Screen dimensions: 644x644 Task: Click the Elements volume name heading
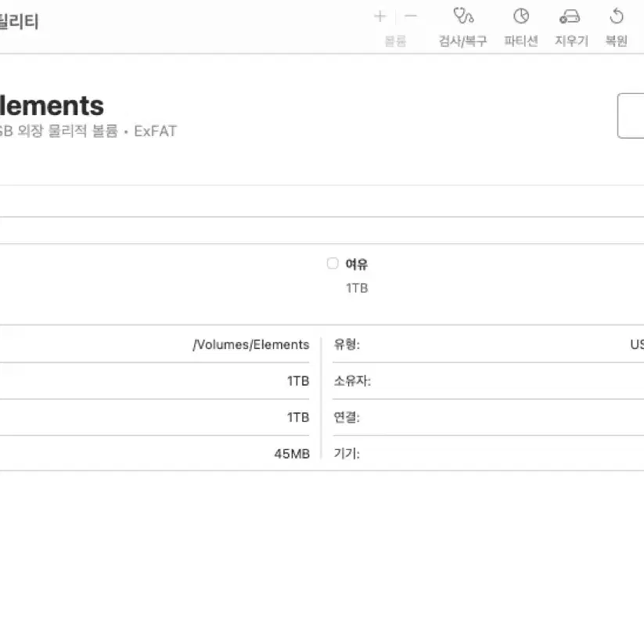click(x=52, y=106)
